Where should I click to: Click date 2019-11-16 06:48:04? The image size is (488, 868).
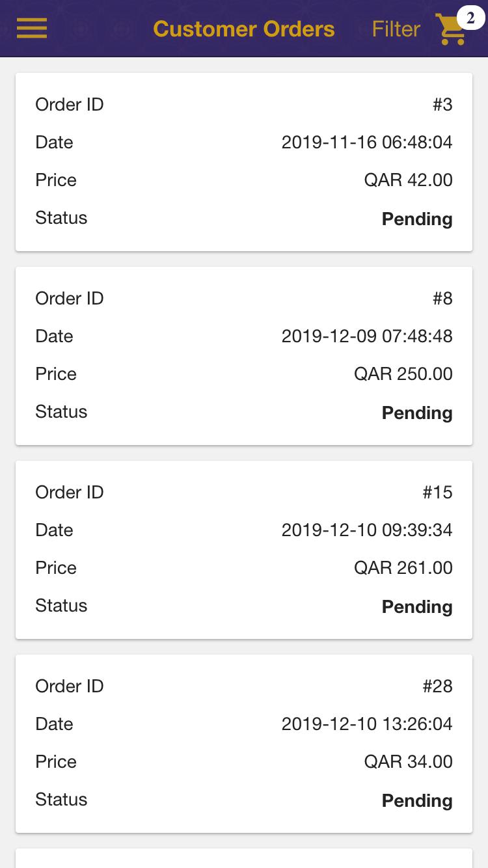click(367, 142)
